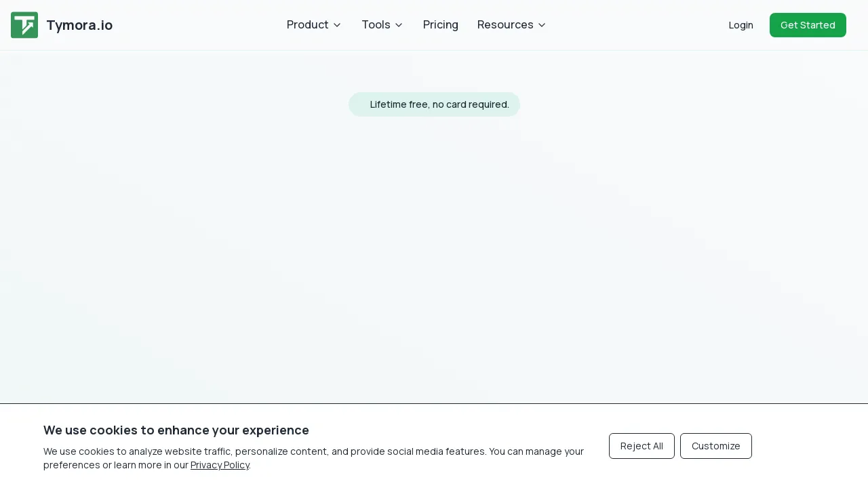Expand the chevron next to Product

click(x=337, y=25)
